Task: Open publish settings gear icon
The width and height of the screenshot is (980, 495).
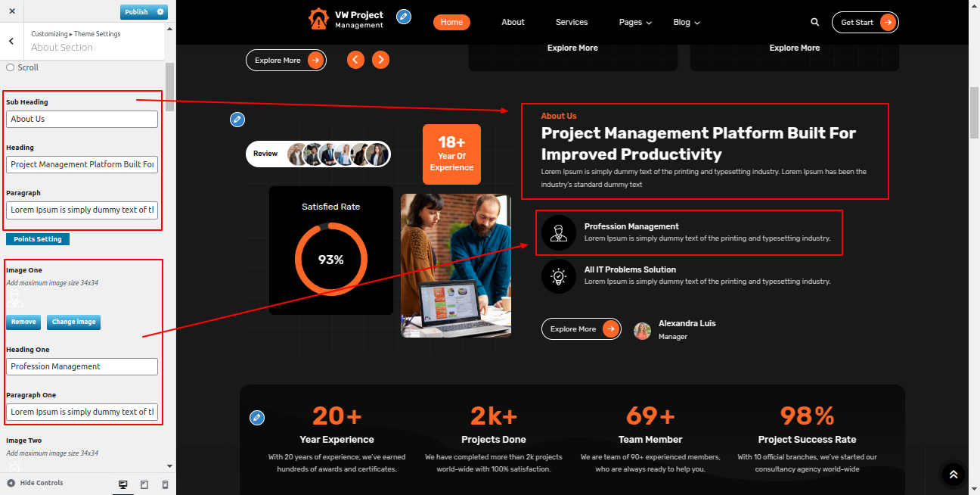Action: tap(160, 12)
